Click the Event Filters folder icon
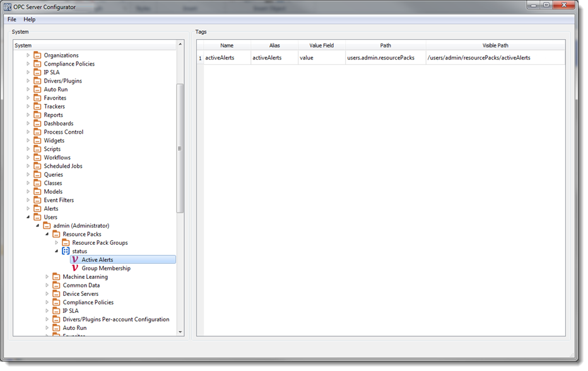 (37, 200)
